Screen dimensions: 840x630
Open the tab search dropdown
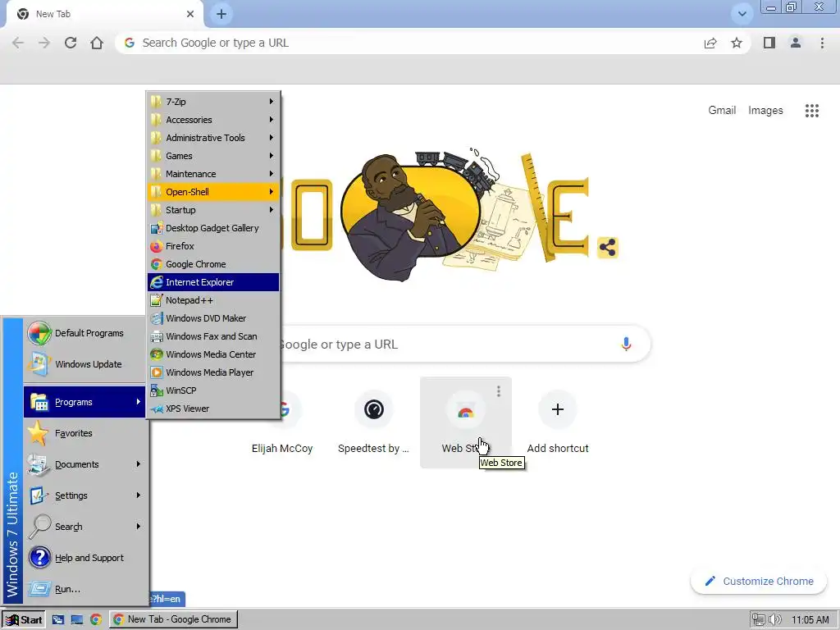(x=742, y=14)
